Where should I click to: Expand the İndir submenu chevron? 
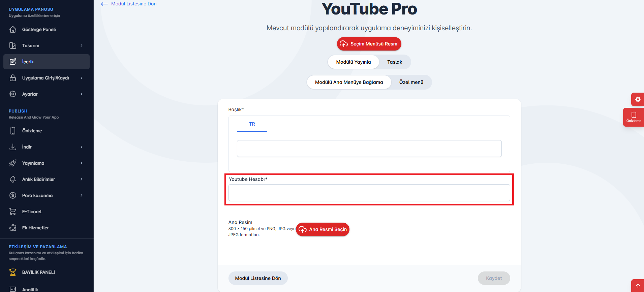pyautogui.click(x=82, y=147)
